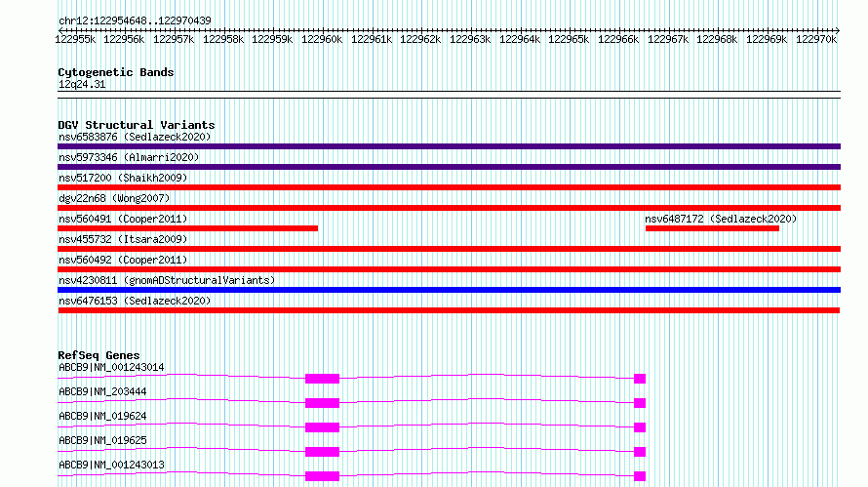Click the ABCB9|NM_001243014 transcript label
Screen dimensions: 868x487
[x=111, y=367]
